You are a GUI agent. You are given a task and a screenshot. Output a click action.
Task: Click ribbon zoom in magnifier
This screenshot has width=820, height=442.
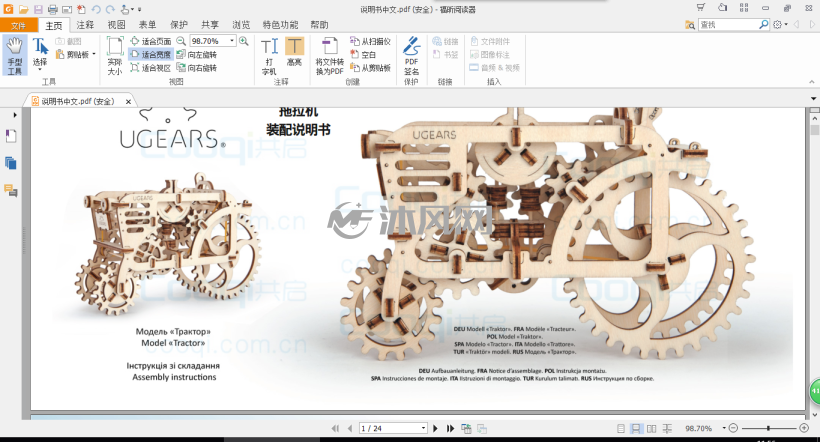point(244,41)
